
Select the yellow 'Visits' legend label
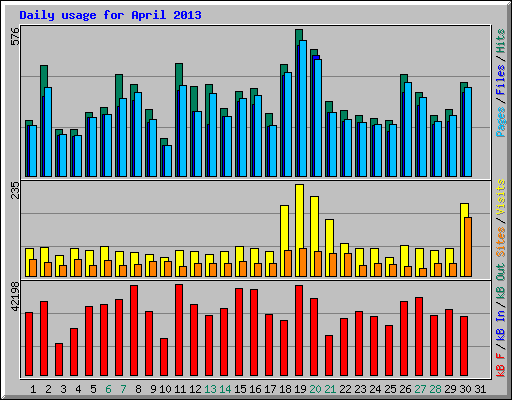501,197
